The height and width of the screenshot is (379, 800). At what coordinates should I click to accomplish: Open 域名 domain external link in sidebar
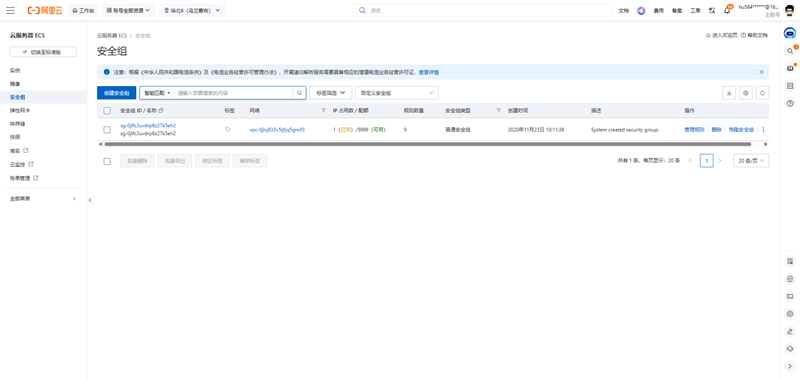pyautogui.click(x=19, y=151)
